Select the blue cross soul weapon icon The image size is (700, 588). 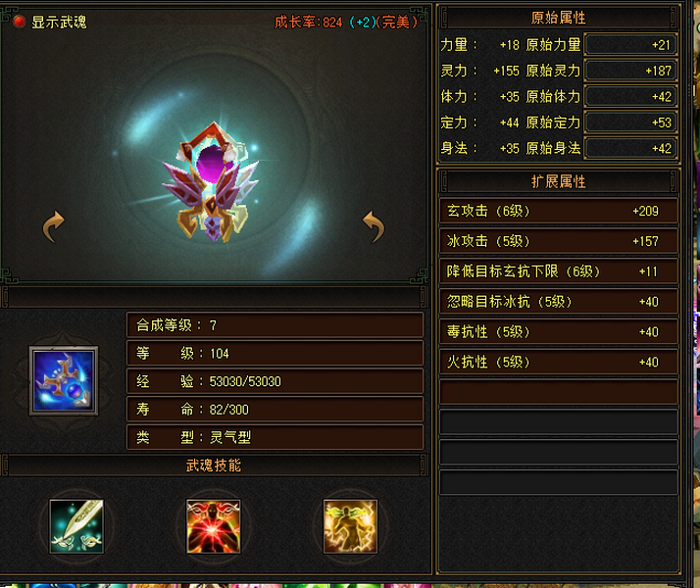point(64,380)
